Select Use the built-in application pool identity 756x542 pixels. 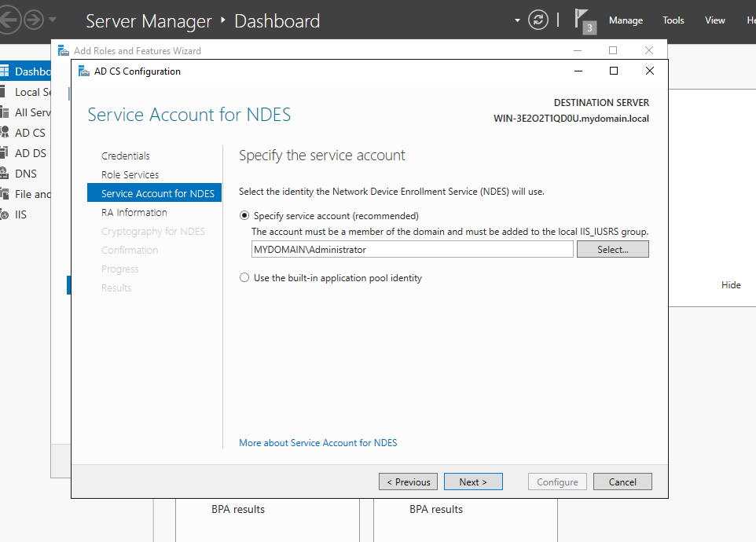point(244,277)
